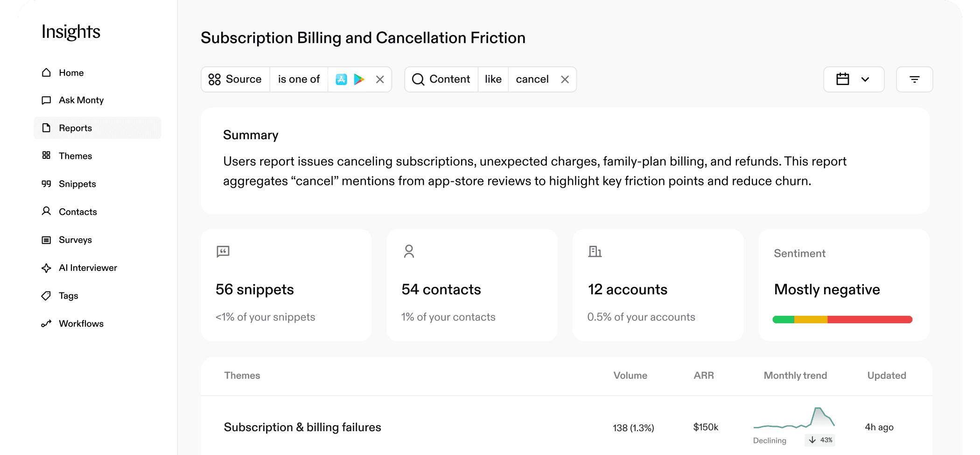The height and width of the screenshot is (455, 980).
Task: Open Subscription & billing failures theme
Action: coord(302,427)
